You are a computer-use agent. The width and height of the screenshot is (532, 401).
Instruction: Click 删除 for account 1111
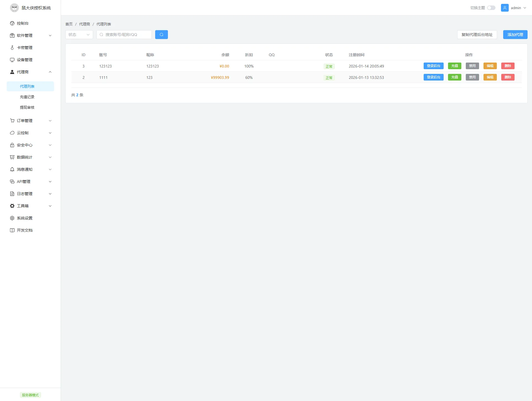point(508,77)
